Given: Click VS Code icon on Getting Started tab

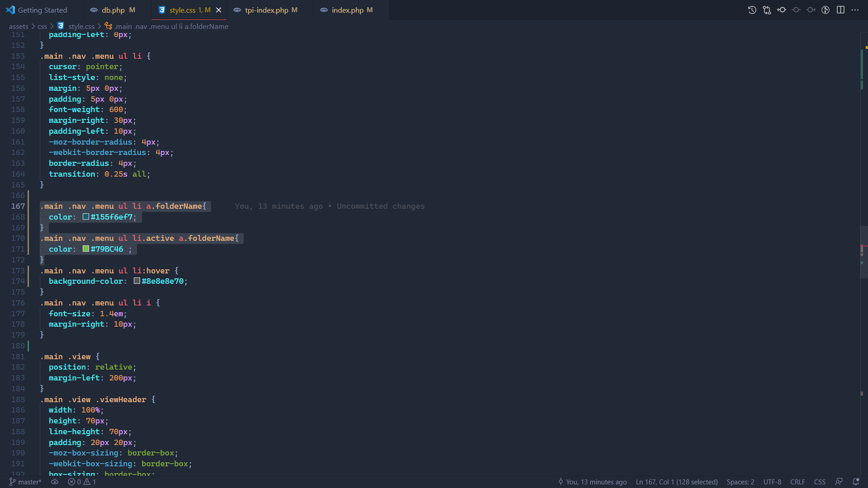Looking at the screenshot, I should pyautogui.click(x=10, y=10).
